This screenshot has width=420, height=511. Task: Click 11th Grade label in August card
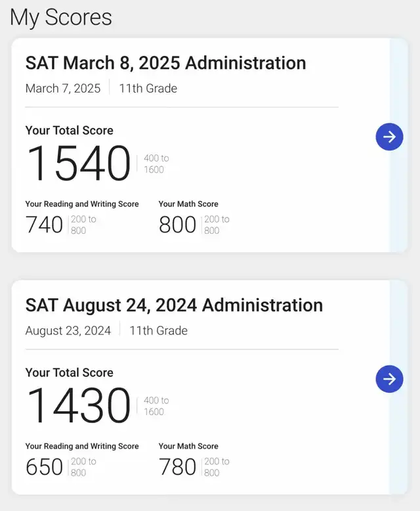(159, 330)
